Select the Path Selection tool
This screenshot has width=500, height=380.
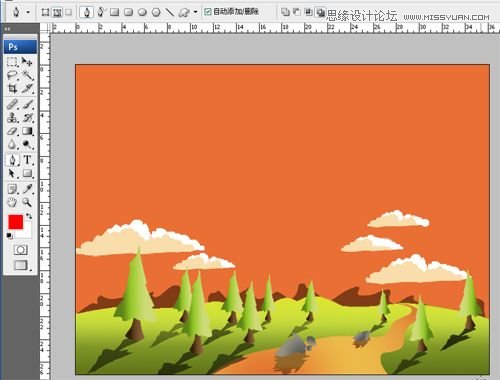coord(12,174)
